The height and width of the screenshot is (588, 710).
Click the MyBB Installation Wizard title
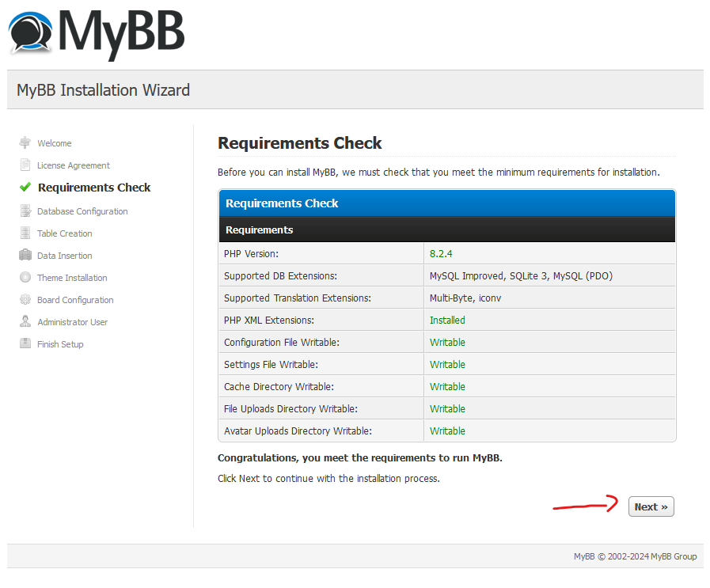coord(103,90)
